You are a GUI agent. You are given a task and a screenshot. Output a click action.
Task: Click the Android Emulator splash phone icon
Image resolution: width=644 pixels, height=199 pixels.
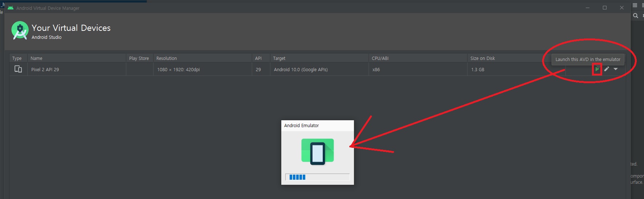tap(318, 151)
